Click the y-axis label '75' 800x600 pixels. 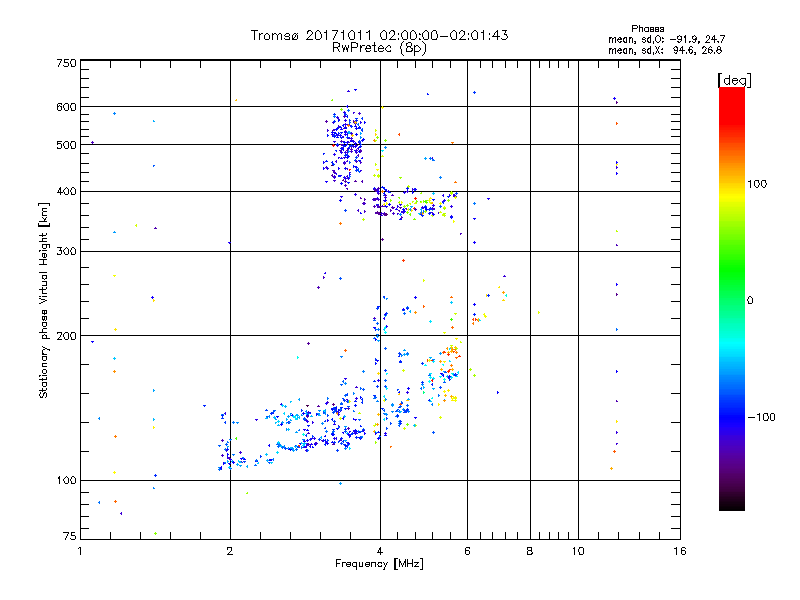tap(70, 536)
